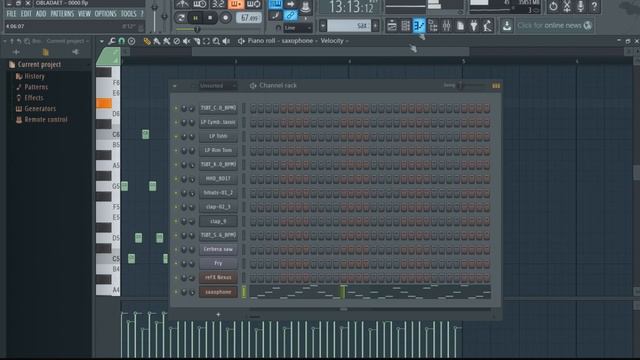The width and height of the screenshot is (640, 360).
Task: Open the pattern selector arrow left of sax
Action: (x=323, y=26)
